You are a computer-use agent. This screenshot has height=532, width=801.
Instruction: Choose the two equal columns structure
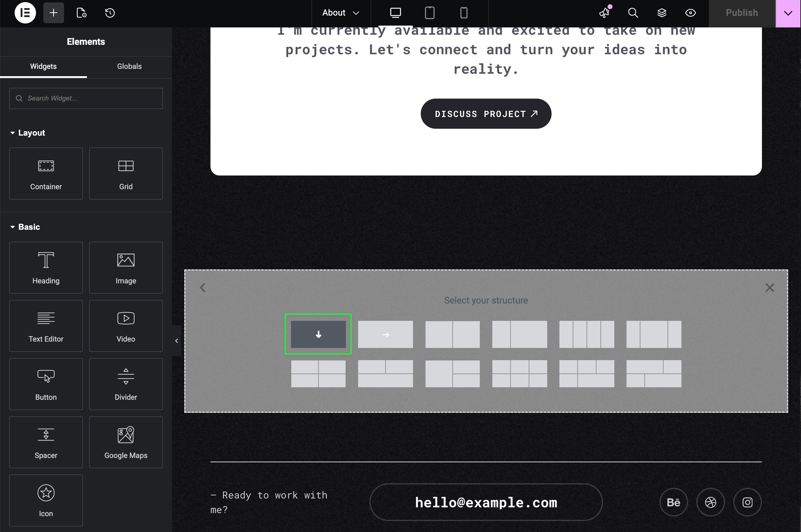tap(452, 335)
